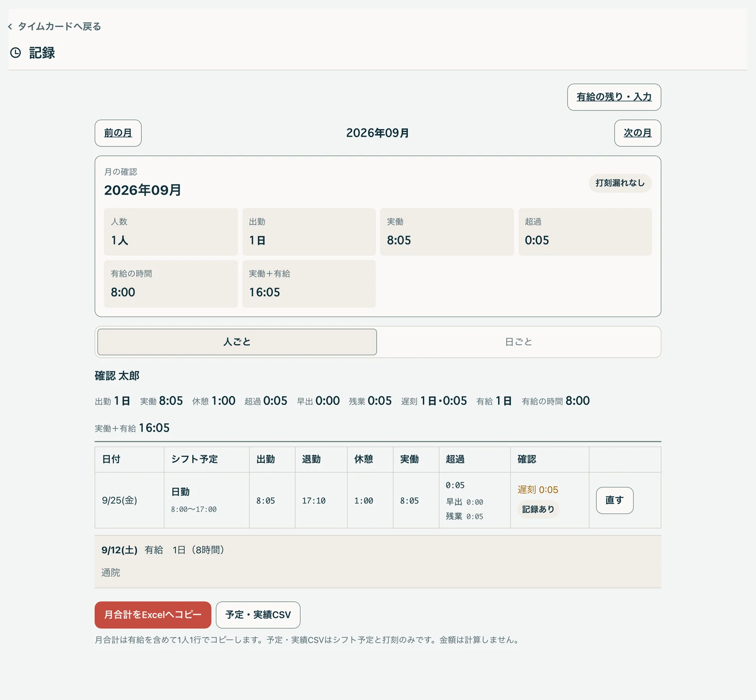756x700 pixels.
Task: Go to next month with 次の月
Action: tap(637, 133)
